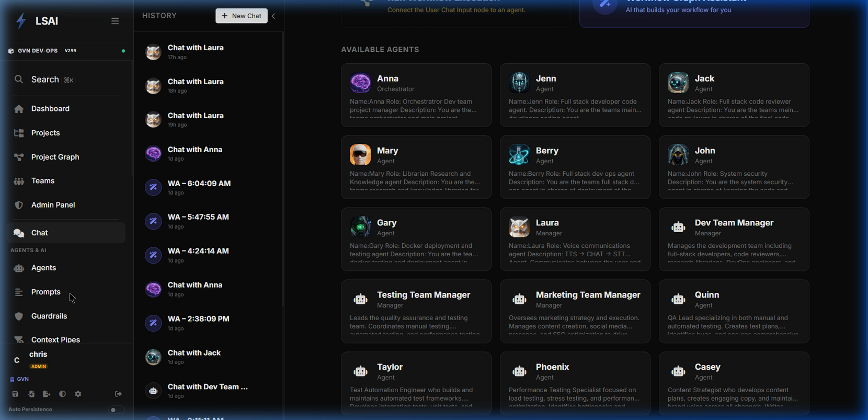The height and width of the screenshot is (420, 868).
Task: Select the Casey agent card
Action: (734, 383)
